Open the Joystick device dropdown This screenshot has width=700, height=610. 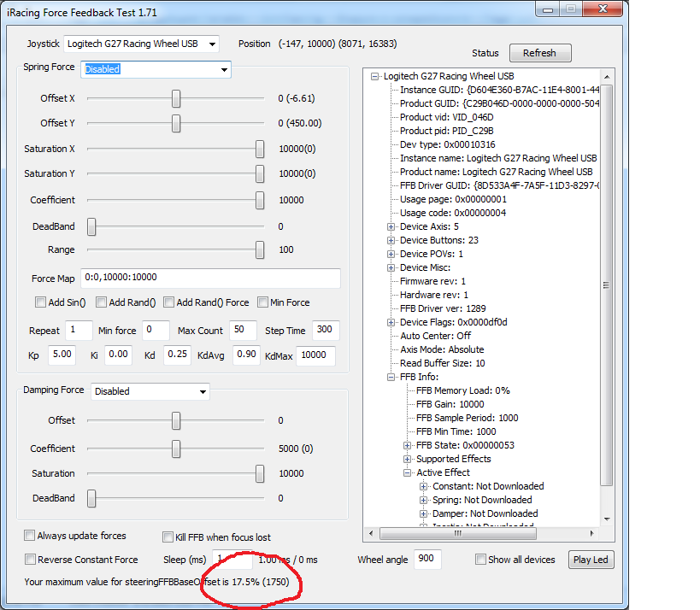coord(212,44)
